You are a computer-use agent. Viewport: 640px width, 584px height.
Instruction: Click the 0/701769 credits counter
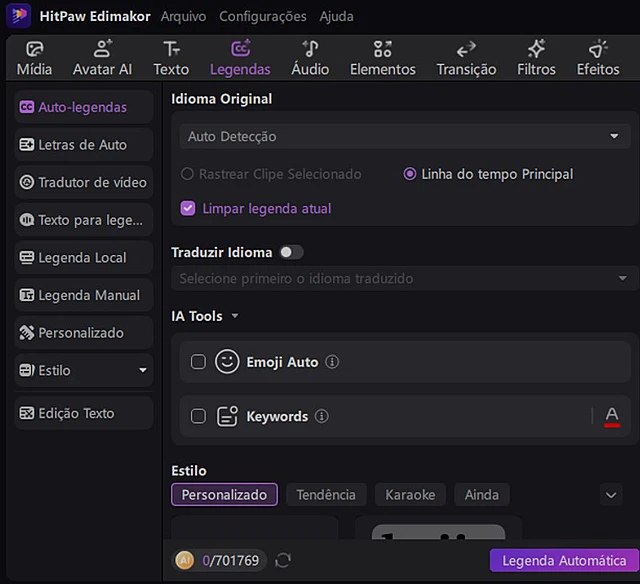pos(231,560)
